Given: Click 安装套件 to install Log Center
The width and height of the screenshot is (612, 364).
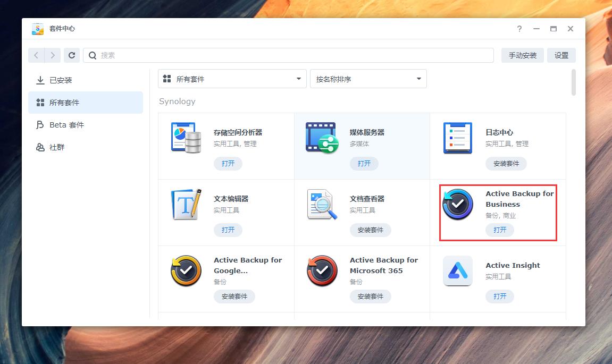Looking at the screenshot, I should 506,164.
